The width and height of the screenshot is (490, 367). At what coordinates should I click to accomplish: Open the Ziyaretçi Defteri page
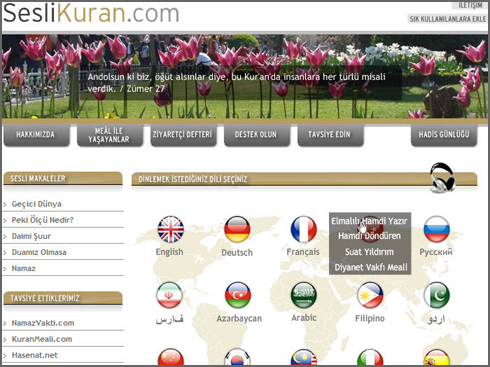(183, 135)
